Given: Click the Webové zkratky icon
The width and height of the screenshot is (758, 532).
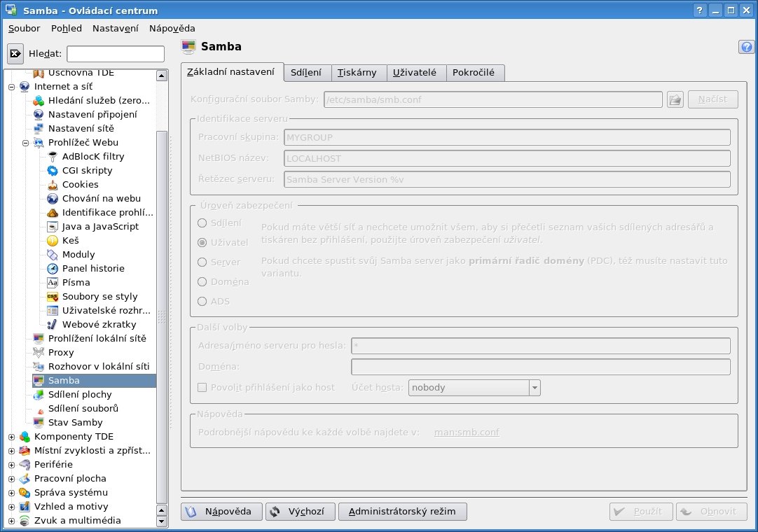Looking at the screenshot, I should pos(53,325).
